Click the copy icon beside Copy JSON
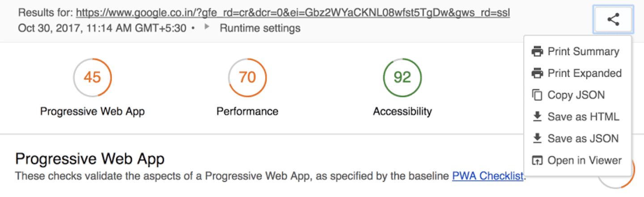 [x=537, y=95]
